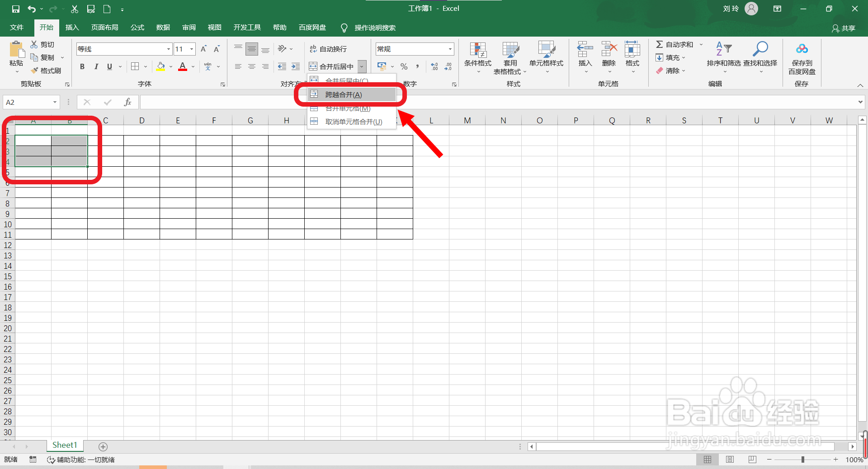Open the number format 常规 dropdown
The image size is (868, 469).
450,49
